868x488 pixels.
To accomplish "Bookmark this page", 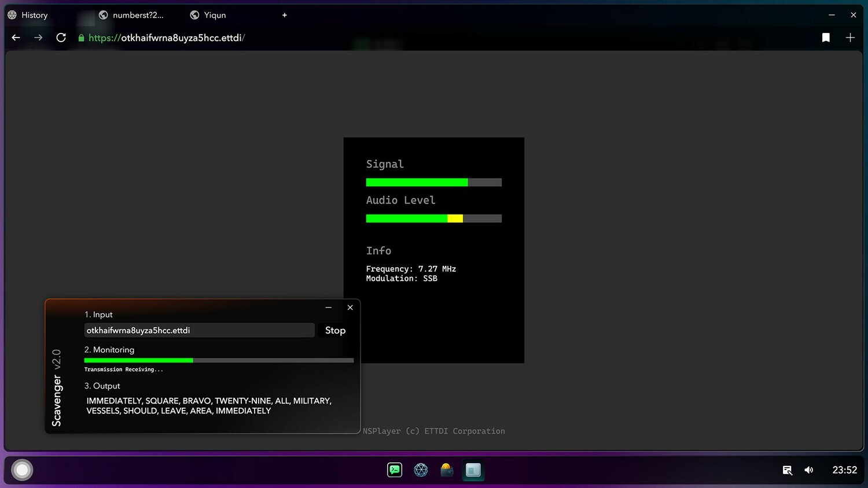I will tap(826, 38).
